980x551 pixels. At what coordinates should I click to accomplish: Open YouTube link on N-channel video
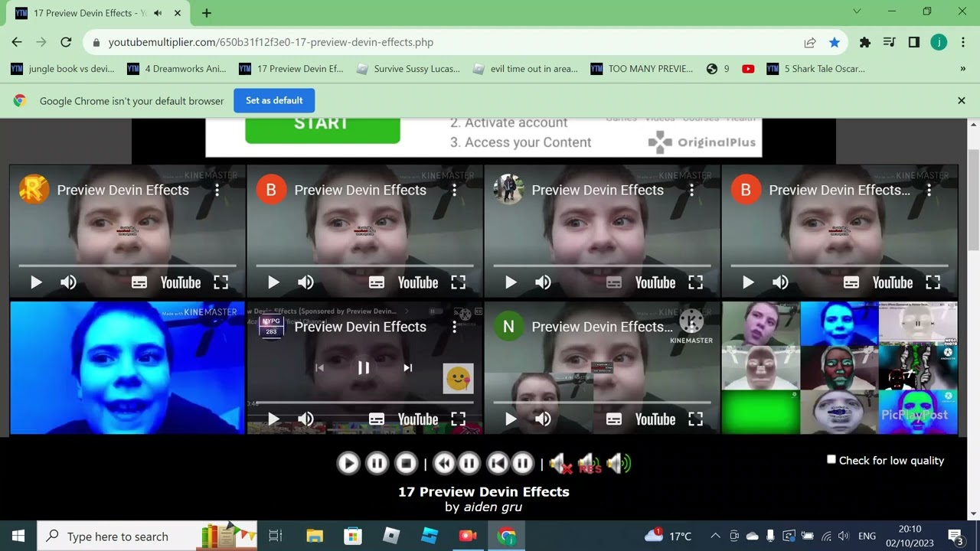[x=655, y=419]
